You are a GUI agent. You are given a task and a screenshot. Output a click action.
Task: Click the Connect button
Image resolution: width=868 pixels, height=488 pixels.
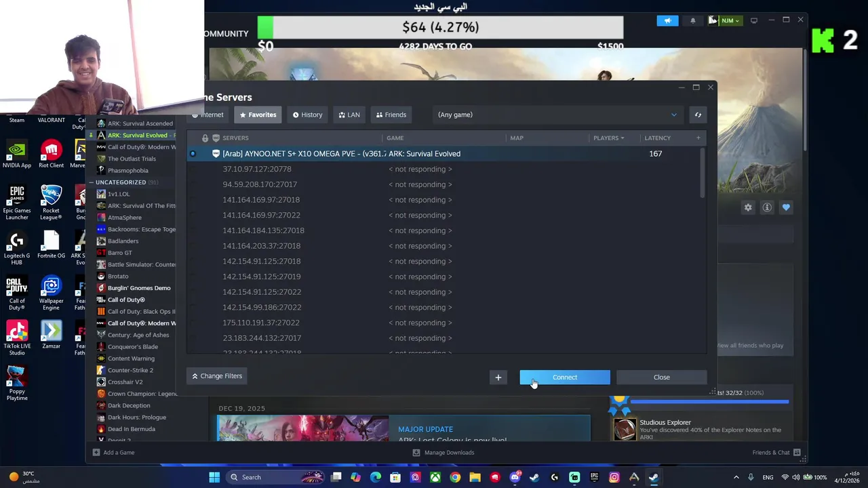[x=565, y=378]
